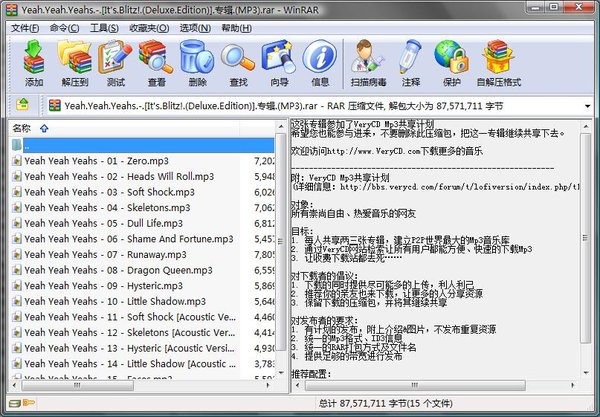Run the 测试 (Test) archive tool
This screenshot has height=417, width=600.
[x=115, y=63]
